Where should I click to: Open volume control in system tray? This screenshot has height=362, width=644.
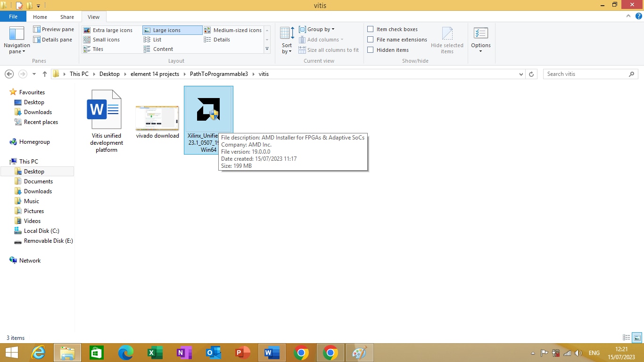(578, 353)
